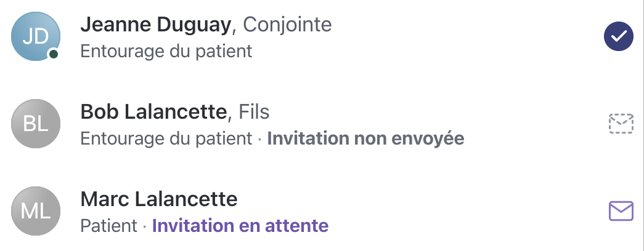
Task: Click the dashed unsent invitation envelope icon
Action: pyautogui.click(x=621, y=124)
